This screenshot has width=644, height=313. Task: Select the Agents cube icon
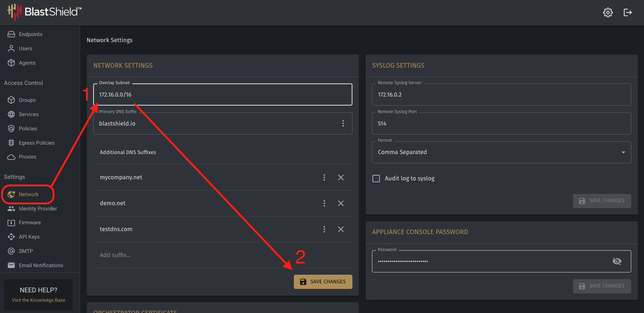11,63
